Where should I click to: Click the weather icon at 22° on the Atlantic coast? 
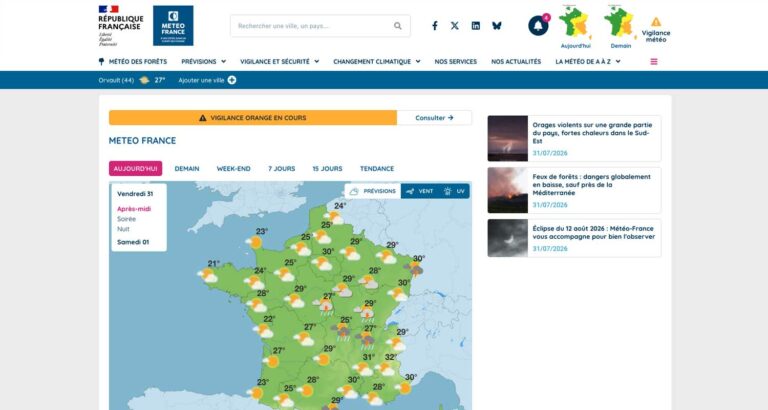264,331
